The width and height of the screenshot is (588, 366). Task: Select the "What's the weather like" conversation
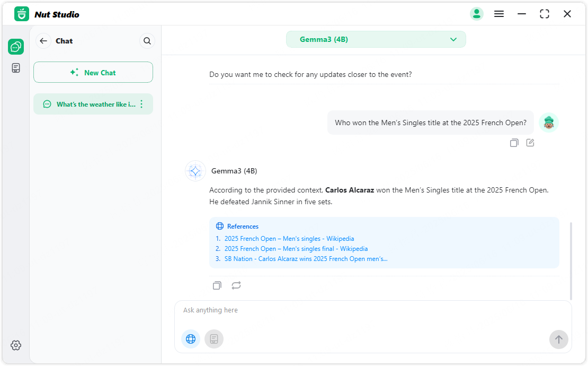point(93,104)
